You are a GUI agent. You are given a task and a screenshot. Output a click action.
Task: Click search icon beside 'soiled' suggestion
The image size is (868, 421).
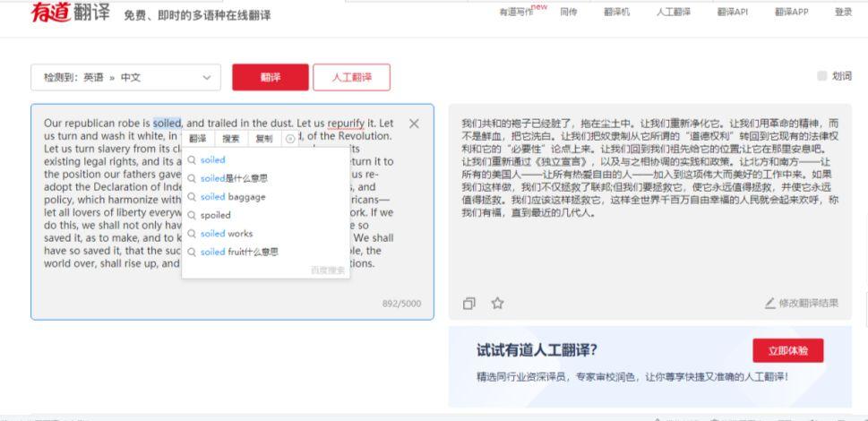[192, 159]
